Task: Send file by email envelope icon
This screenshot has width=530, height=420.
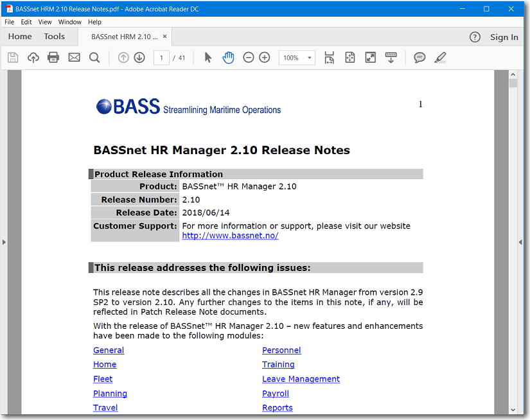Action: 74,57
